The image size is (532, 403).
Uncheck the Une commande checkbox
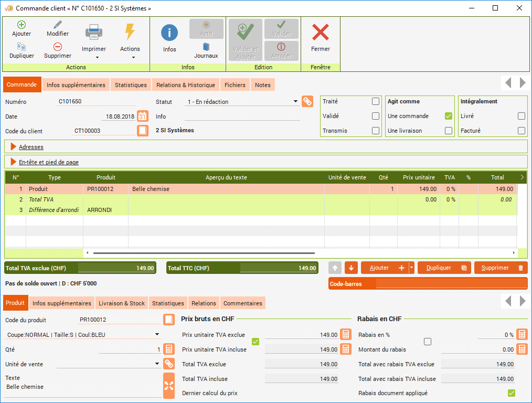(448, 116)
